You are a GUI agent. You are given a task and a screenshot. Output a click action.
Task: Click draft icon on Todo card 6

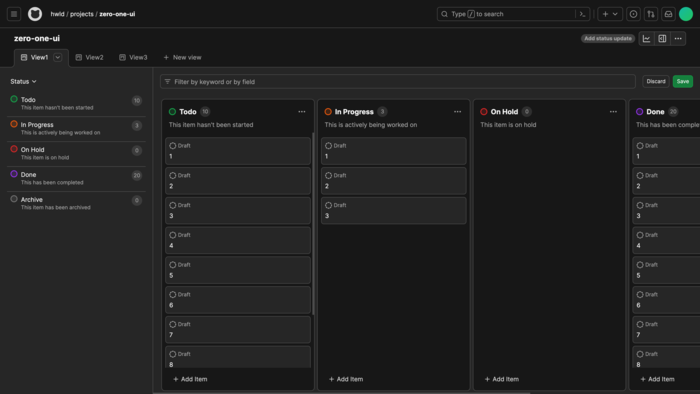pos(173,294)
